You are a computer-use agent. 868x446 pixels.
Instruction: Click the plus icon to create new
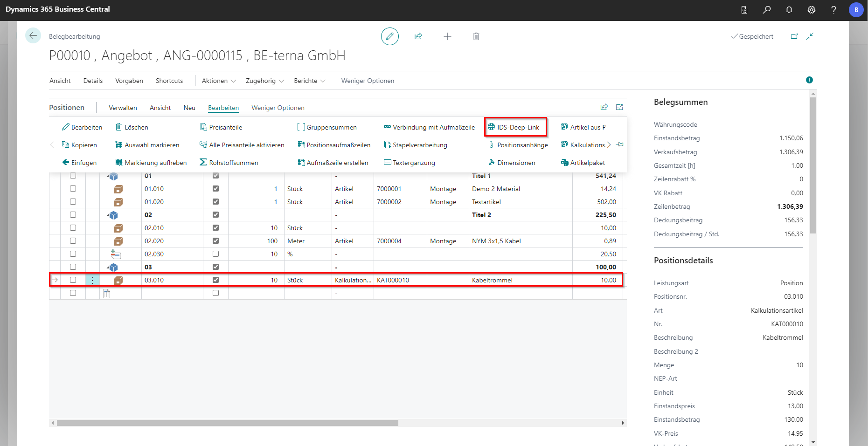pyautogui.click(x=447, y=36)
